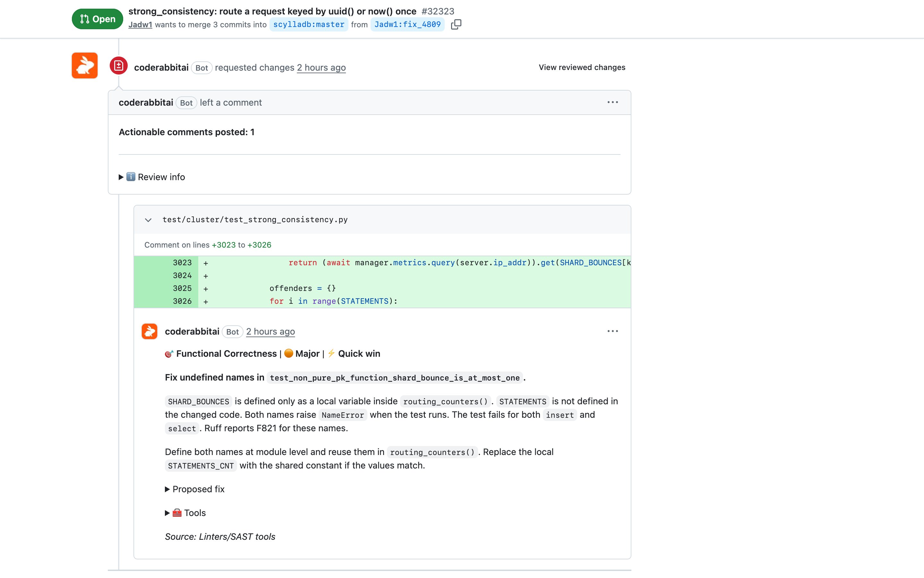Click the 'for i in range(STATEMENTS):' line
Viewport: 924px width, 578px height.
333,301
